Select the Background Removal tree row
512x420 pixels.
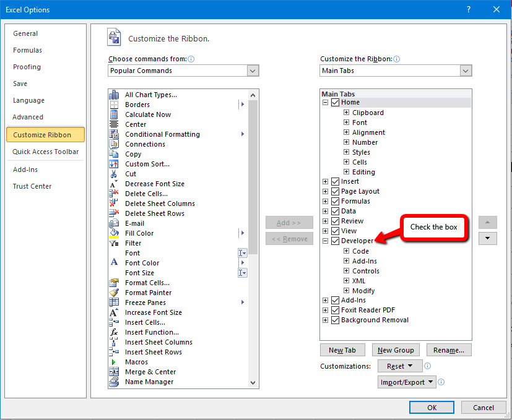tap(375, 320)
